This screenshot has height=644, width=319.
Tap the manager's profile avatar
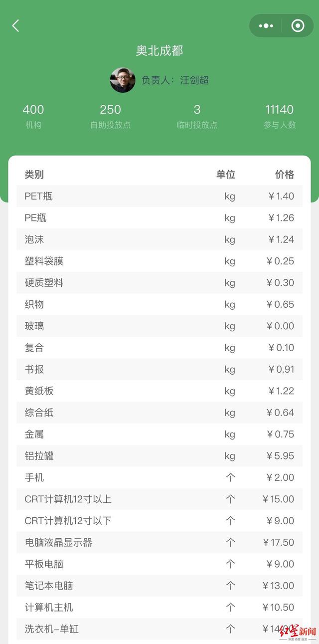[x=123, y=80]
